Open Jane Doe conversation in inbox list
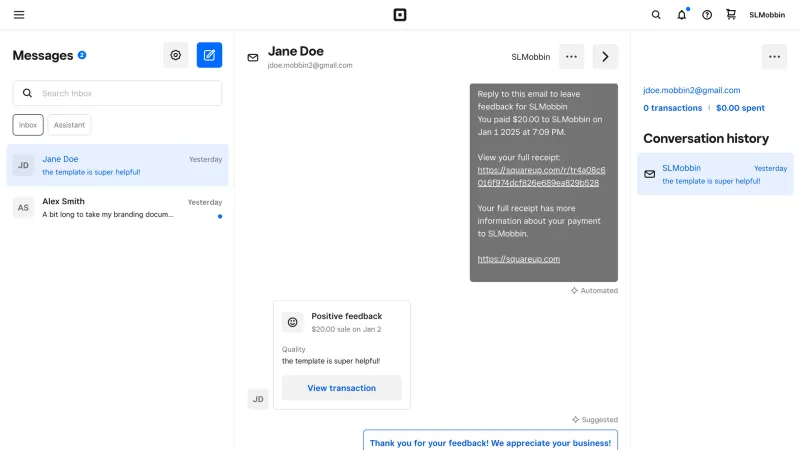The image size is (800, 450). click(117, 165)
